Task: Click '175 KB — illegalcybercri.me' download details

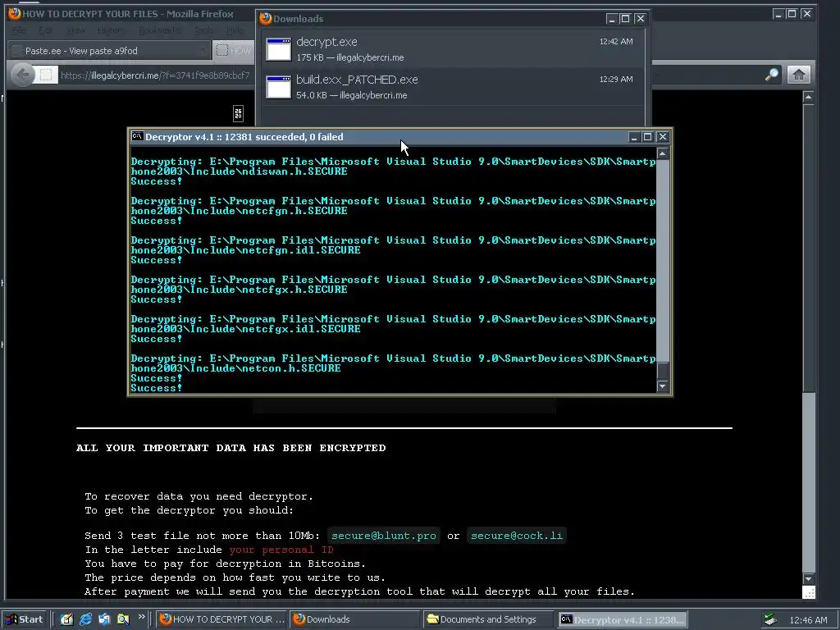Action: pyautogui.click(x=349, y=57)
